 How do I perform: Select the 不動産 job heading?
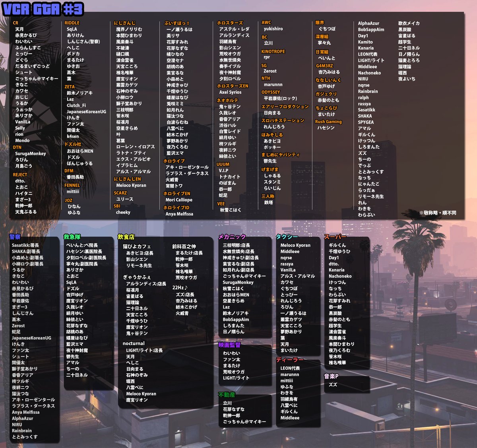pyautogui.click(x=227, y=395)
